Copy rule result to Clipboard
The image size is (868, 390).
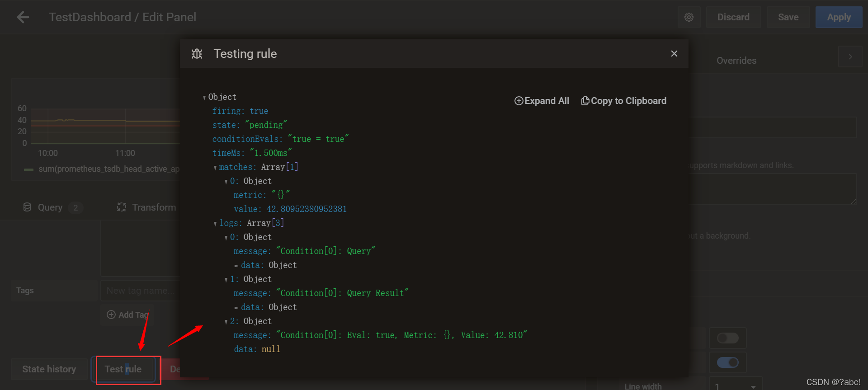[x=624, y=101]
